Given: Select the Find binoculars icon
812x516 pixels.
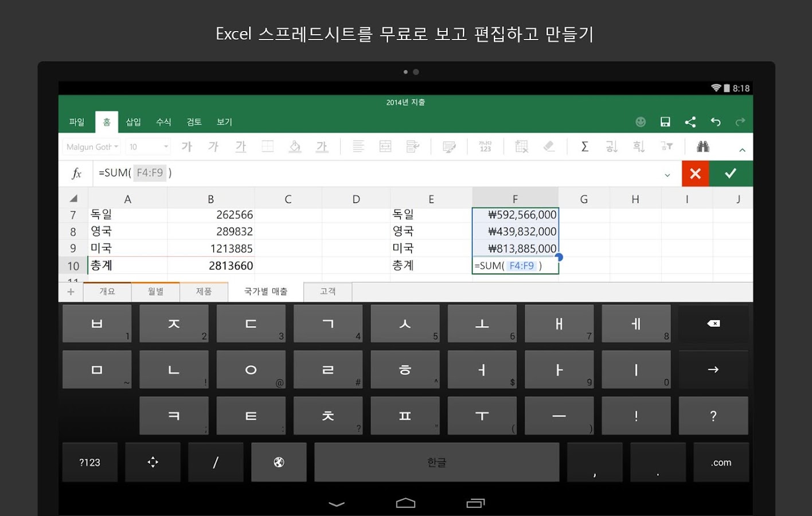Looking at the screenshot, I should [x=704, y=146].
